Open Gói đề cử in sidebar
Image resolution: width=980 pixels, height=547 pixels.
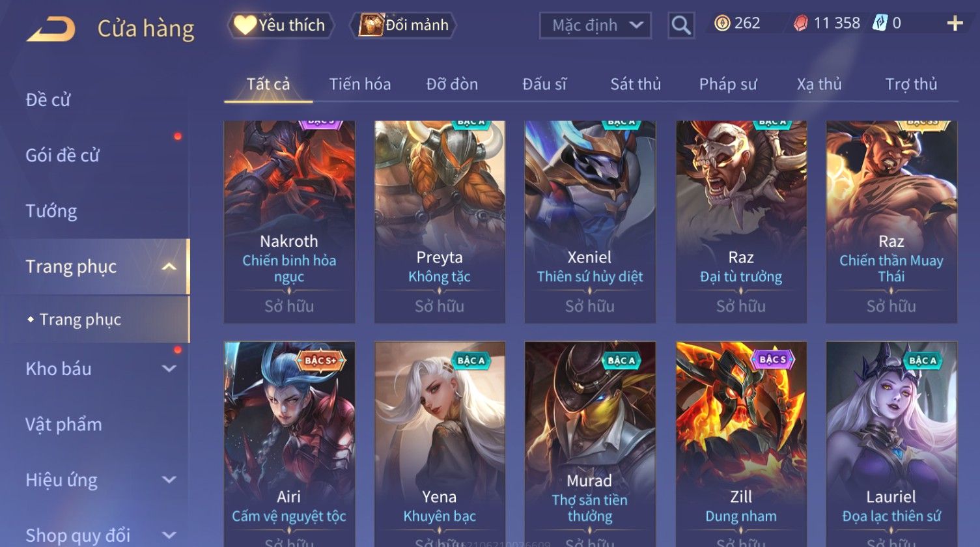pyautogui.click(x=63, y=155)
